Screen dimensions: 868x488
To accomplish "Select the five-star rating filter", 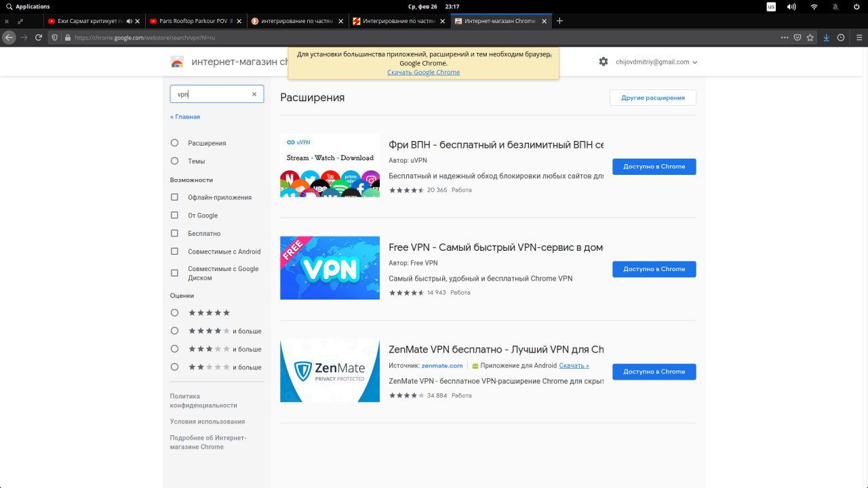I will tap(174, 312).
